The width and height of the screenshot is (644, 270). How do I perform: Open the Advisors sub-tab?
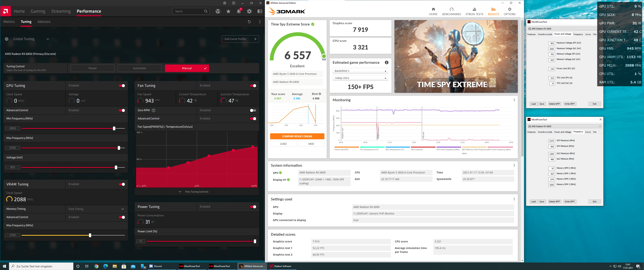44,22
